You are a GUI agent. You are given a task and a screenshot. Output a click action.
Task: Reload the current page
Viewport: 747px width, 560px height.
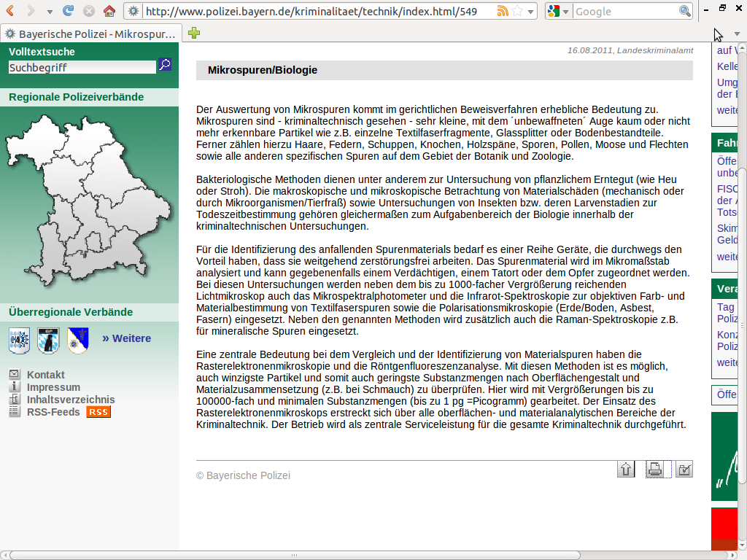68,10
